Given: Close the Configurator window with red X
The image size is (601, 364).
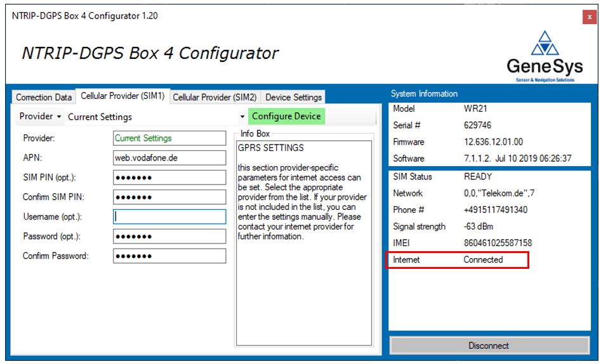Looking at the screenshot, I should tap(590, 17).
